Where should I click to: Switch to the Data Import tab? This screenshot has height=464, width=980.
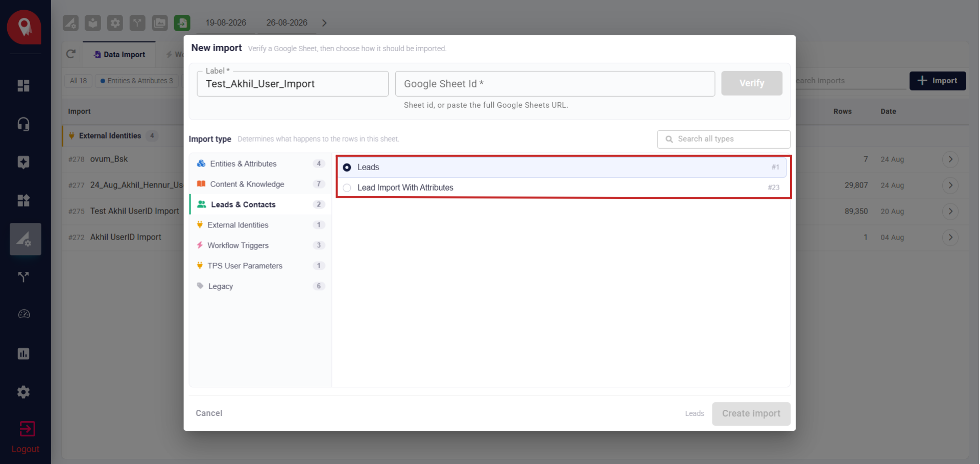click(119, 55)
